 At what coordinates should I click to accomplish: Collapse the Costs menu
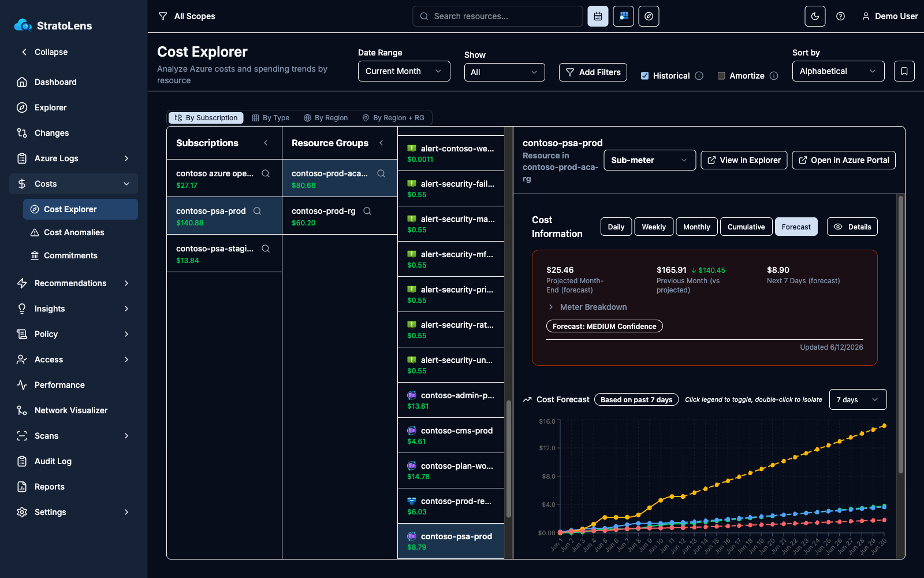coord(73,184)
